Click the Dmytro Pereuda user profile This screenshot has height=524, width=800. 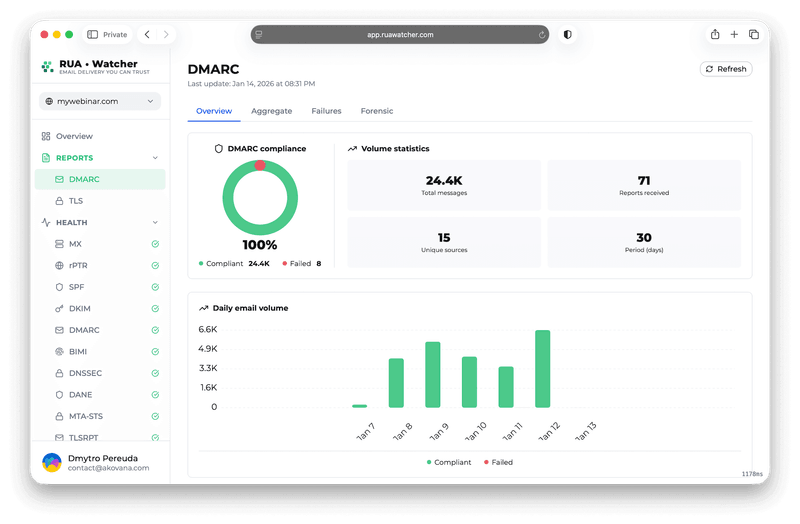click(x=100, y=462)
